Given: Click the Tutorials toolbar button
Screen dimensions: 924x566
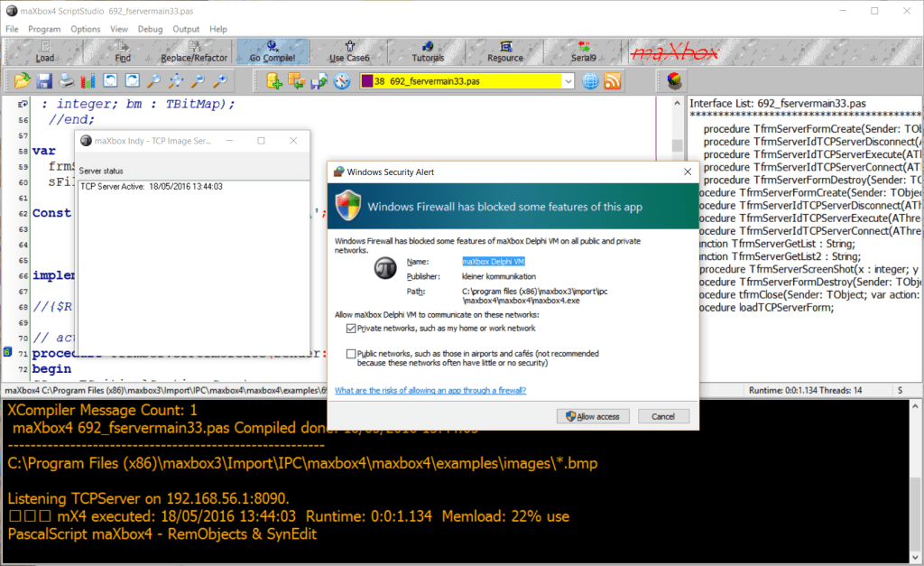Looking at the screenshot, I should [428, 51].
